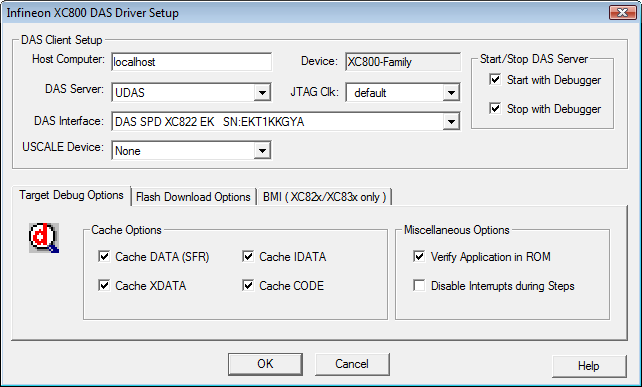642x387 pixels.
Task: Click the USCALE Device label text
Action: (63, 147)
